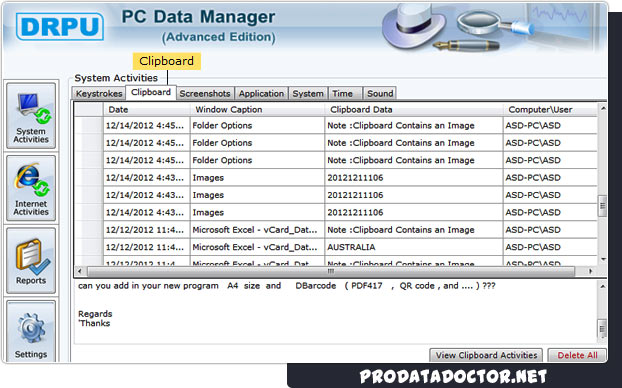Sort by Date column header

tap(147, 109)
